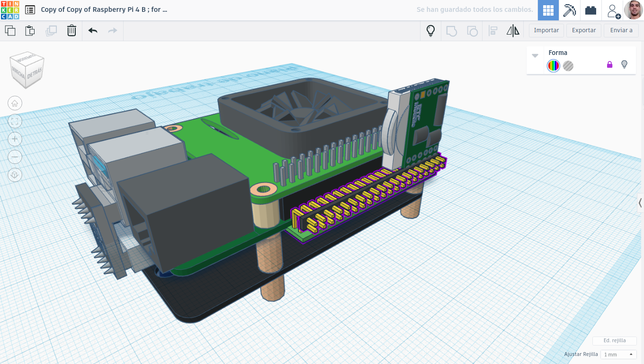Screen dimensions: 644x364
Task: Show all hidden objects with the lightbulb icon
Action: pos(430,31)
